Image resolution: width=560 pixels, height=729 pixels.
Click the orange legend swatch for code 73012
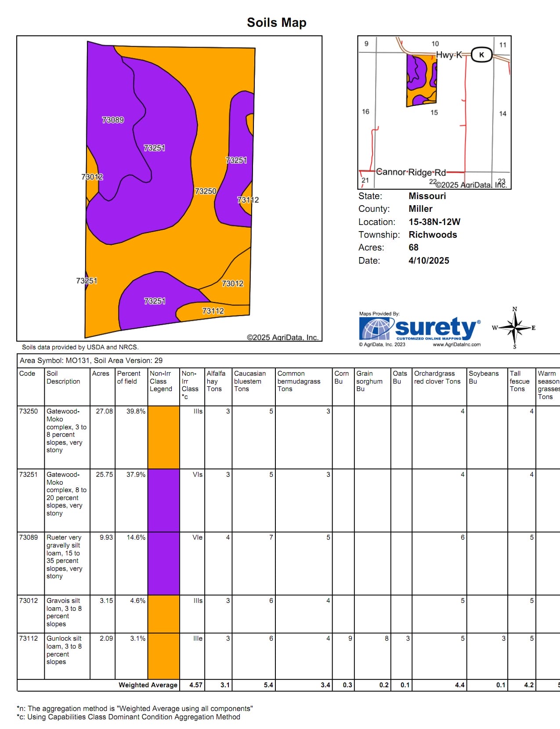point(164,614)
